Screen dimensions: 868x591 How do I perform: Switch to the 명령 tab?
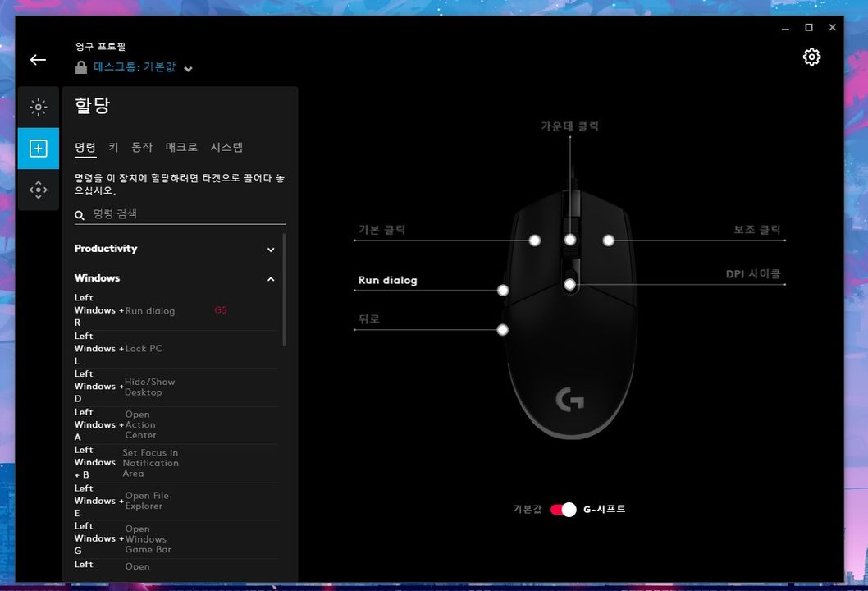click(x=85, y=147)
